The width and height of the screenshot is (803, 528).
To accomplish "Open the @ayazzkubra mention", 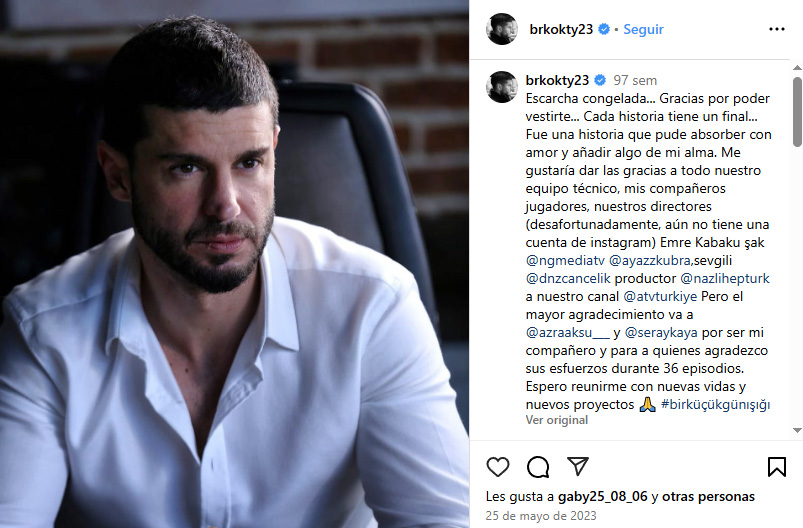I will [650, 261].
